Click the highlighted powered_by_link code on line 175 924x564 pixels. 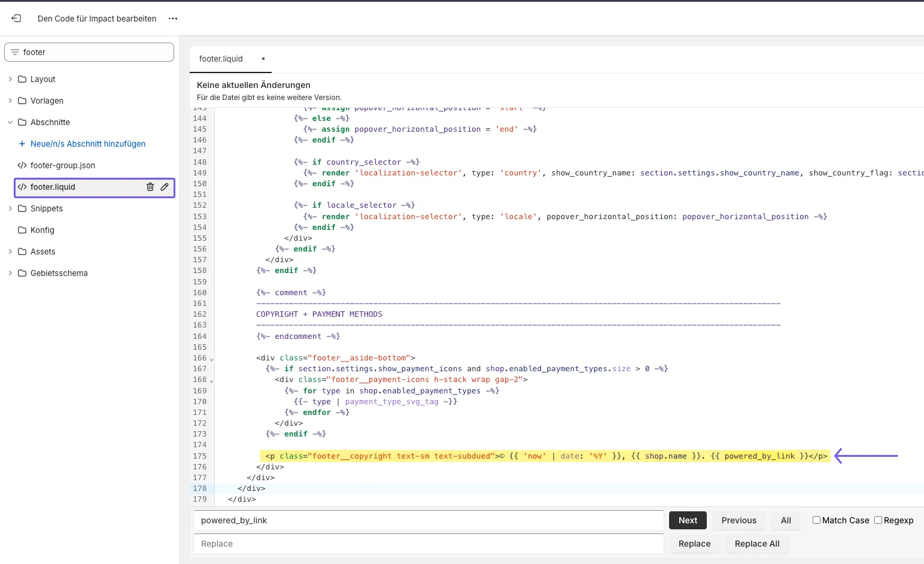click(759, 456)
